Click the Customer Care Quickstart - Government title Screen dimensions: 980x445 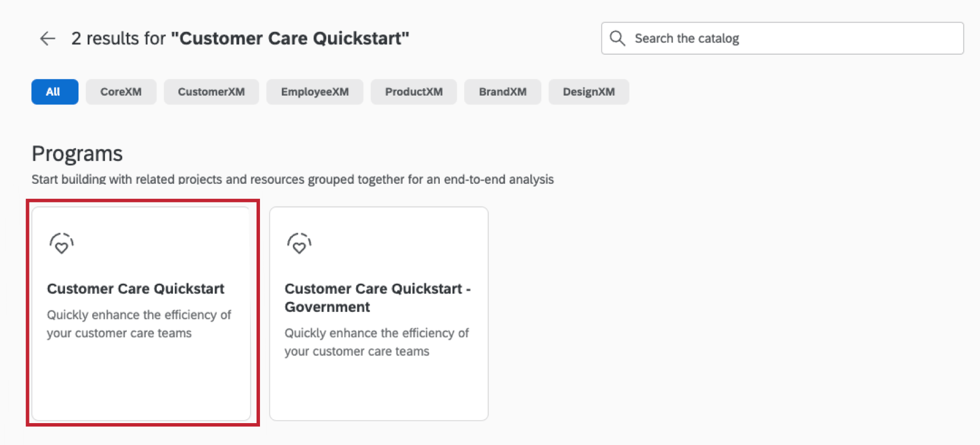(x=378, y=297)
